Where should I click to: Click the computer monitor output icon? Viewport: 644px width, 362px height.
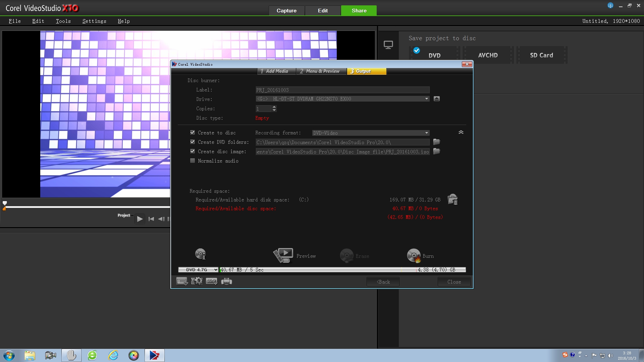388,45
